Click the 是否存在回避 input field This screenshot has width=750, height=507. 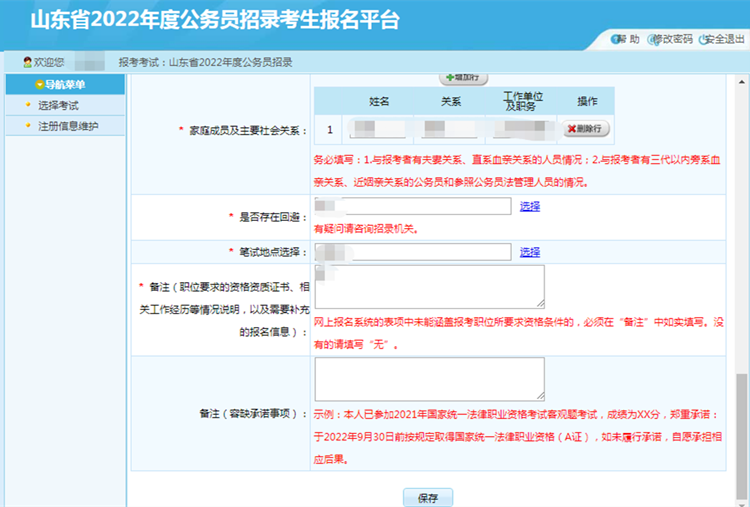pyautogui.click(x=412, y=206)
